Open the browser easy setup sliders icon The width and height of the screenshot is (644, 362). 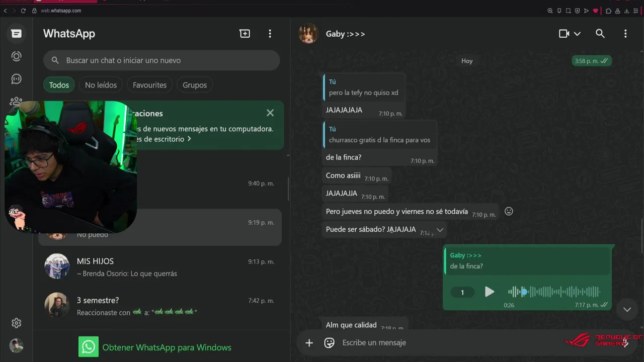(x=636, y=11)
